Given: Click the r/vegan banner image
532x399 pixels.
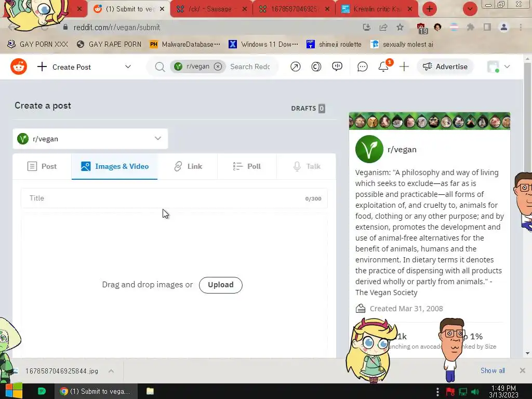Looking at the screenshot, I should point(430,121).
